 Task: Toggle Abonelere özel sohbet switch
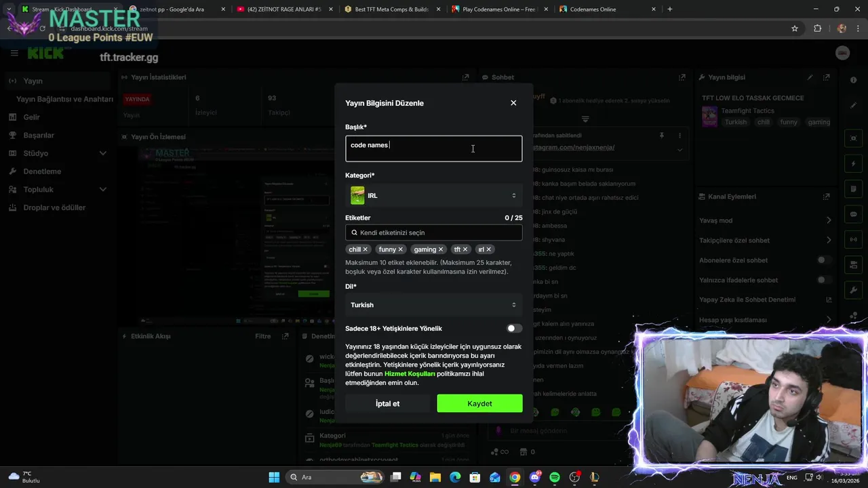coord(824,260)
